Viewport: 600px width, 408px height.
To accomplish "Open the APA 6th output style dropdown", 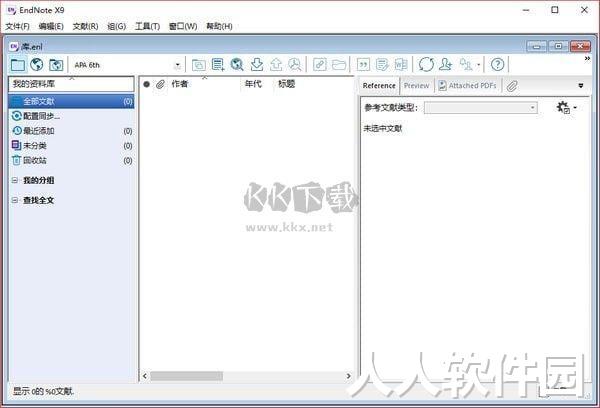I will click(177, 65).
